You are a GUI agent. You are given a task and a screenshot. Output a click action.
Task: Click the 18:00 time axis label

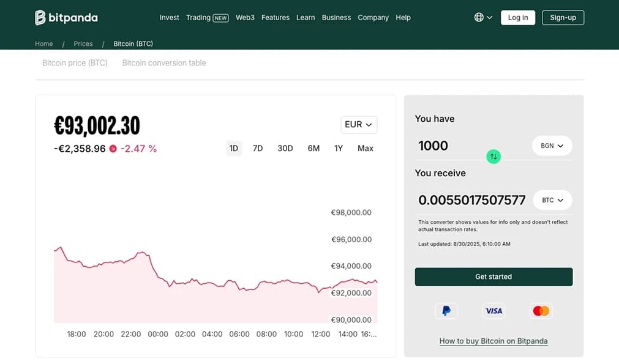76,334
